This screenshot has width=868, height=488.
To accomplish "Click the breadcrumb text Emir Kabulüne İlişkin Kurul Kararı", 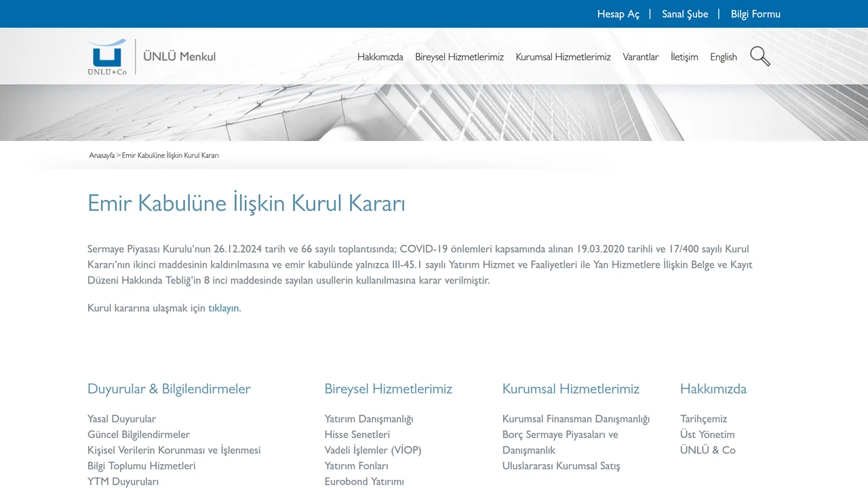I will pos(170,155).
